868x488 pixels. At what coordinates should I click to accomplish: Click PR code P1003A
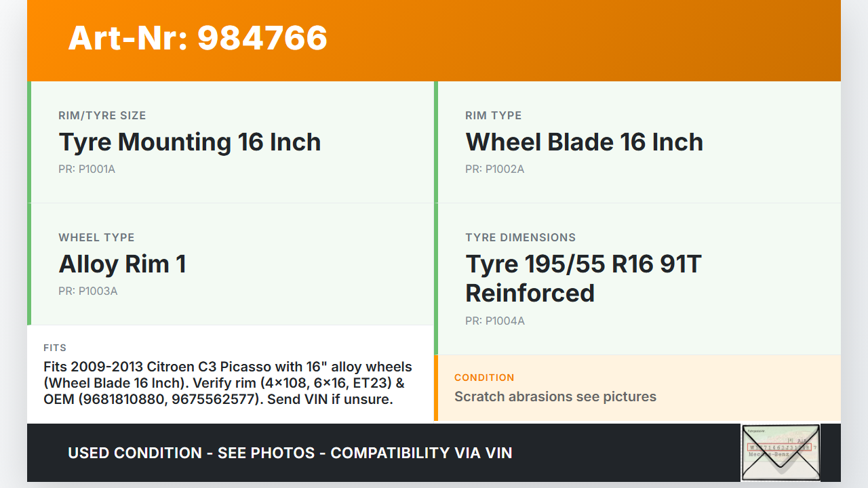88,291
